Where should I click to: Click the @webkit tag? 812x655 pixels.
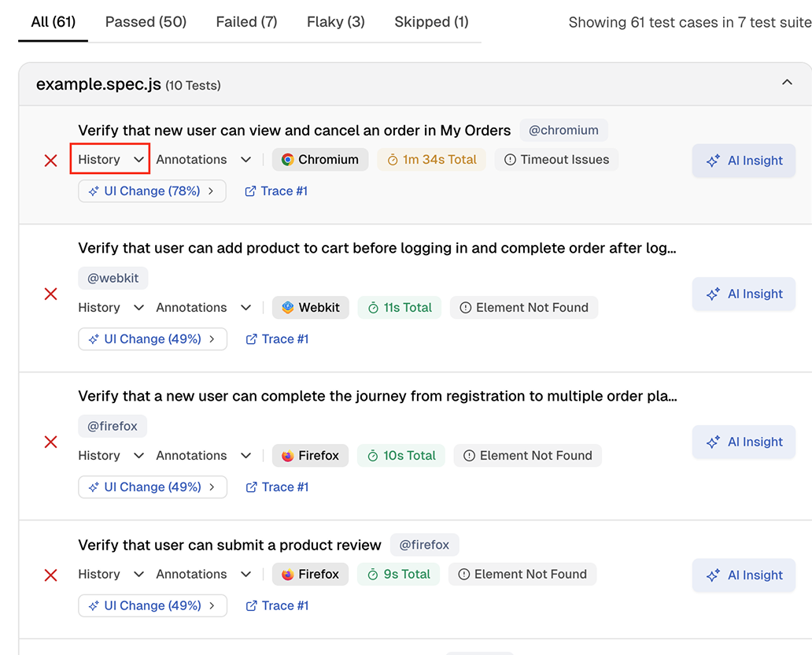113,278
